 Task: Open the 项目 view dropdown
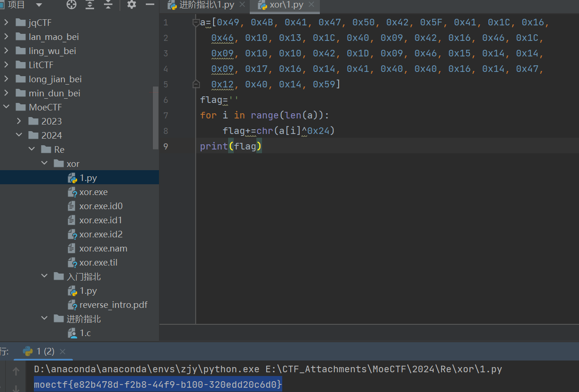pos(39,5)
